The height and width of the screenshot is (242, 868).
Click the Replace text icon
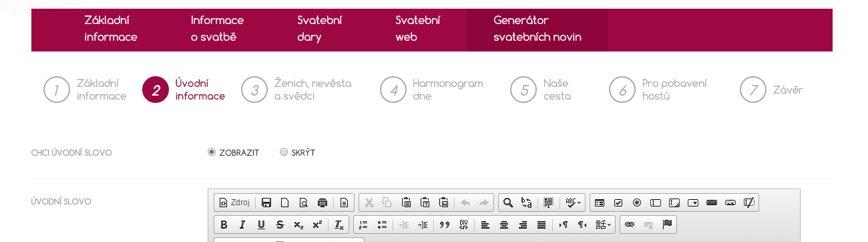point(527,203)
